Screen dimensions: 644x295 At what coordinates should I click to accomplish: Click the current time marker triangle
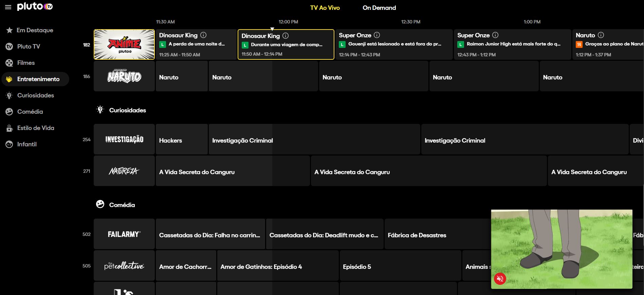(272, 29)
